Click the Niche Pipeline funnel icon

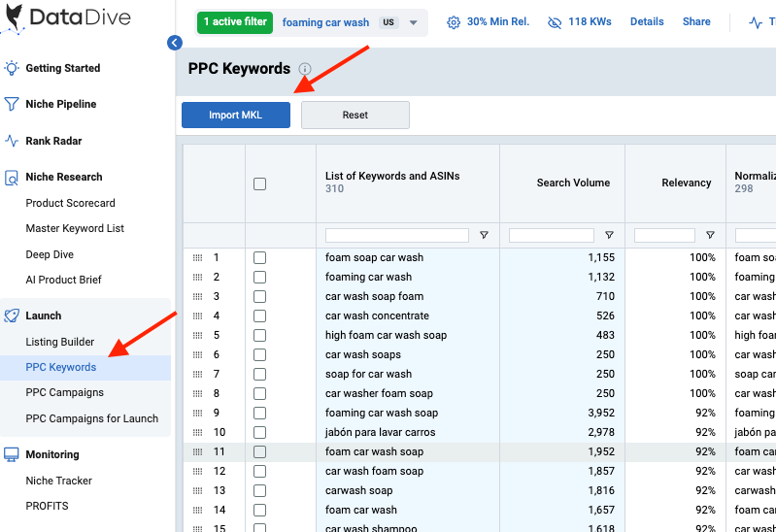(12, 104)
